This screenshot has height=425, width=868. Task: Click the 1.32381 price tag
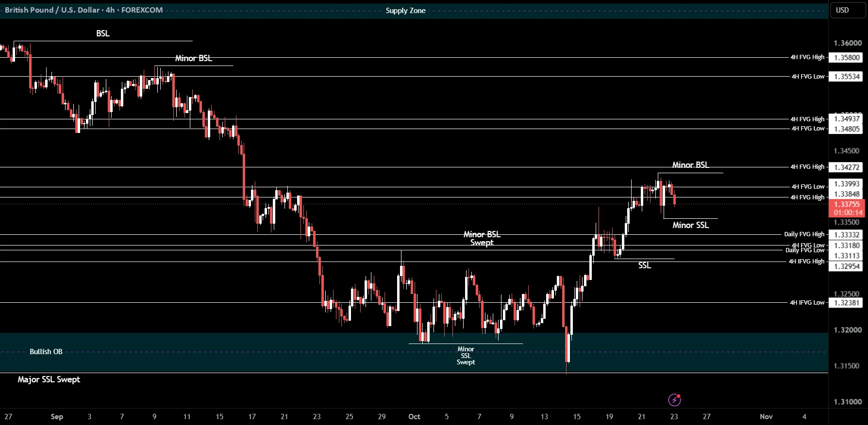(x=847, y=303)
